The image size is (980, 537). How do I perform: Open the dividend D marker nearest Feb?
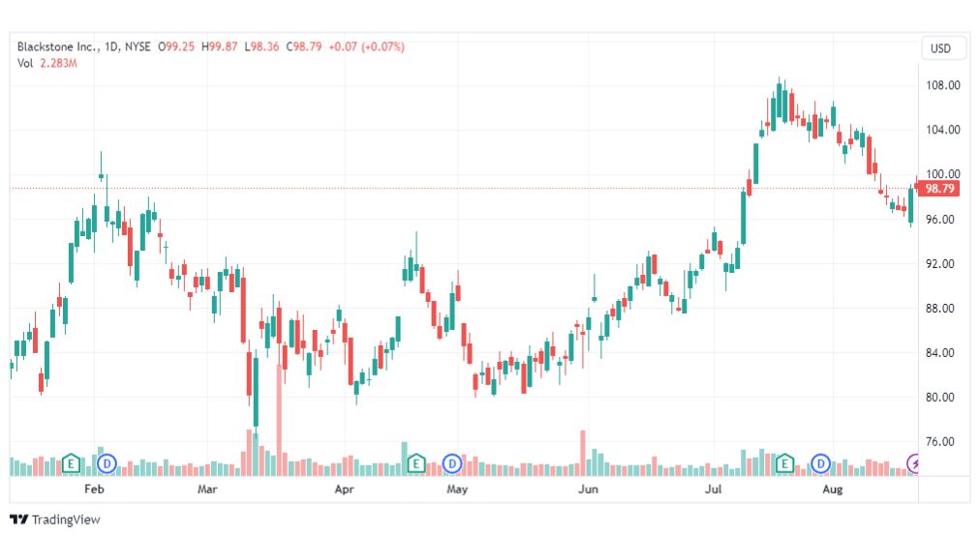coord(107,463)
